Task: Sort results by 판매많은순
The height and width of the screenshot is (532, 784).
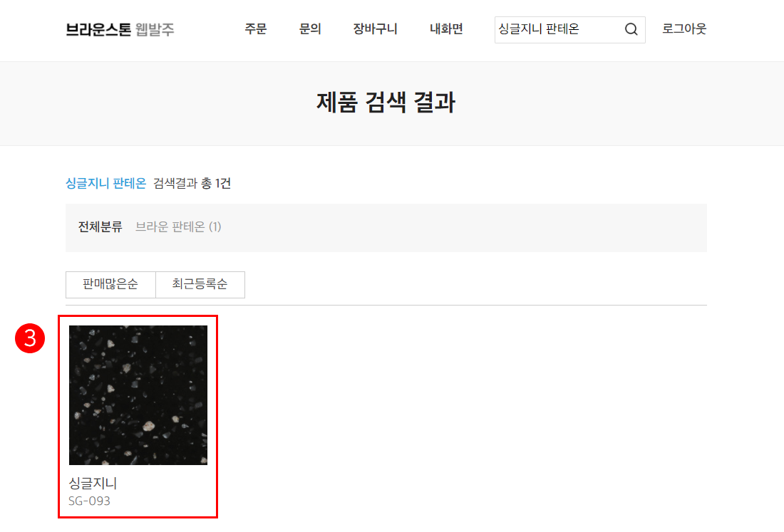Action: pos(110,285)
